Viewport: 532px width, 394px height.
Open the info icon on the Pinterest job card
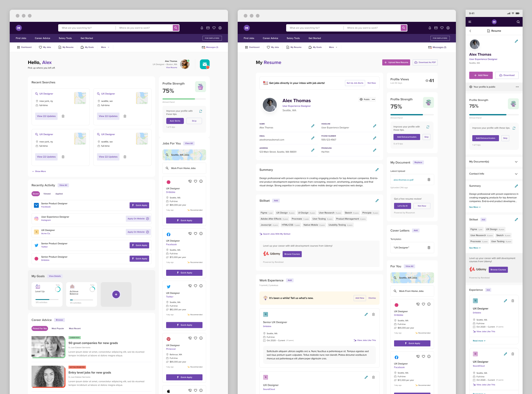[201, 338]
